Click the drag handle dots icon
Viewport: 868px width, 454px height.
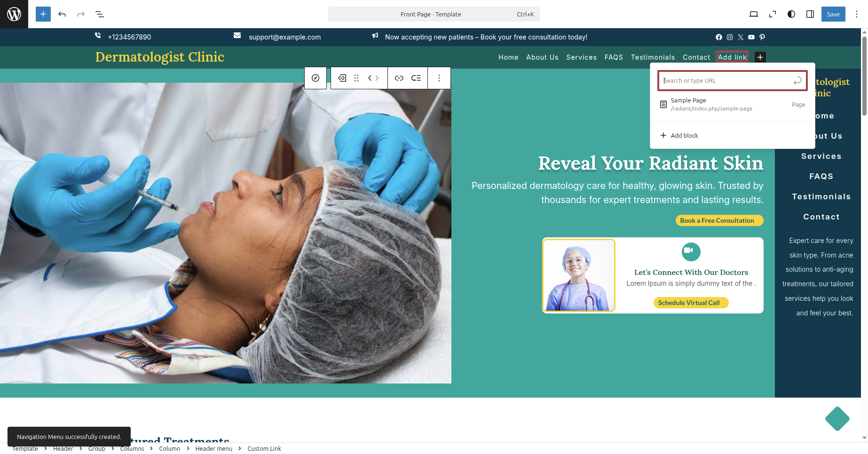[356, 78]
